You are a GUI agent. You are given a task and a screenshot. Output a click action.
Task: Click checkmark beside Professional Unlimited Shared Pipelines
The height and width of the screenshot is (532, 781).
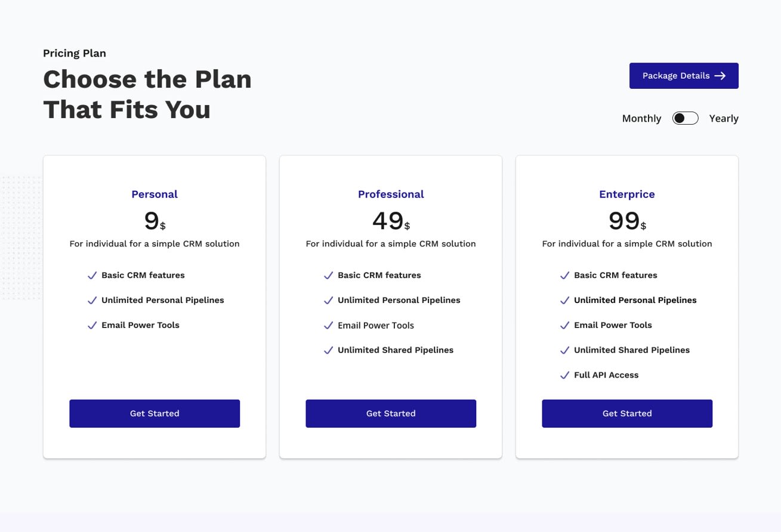(328, 351)
